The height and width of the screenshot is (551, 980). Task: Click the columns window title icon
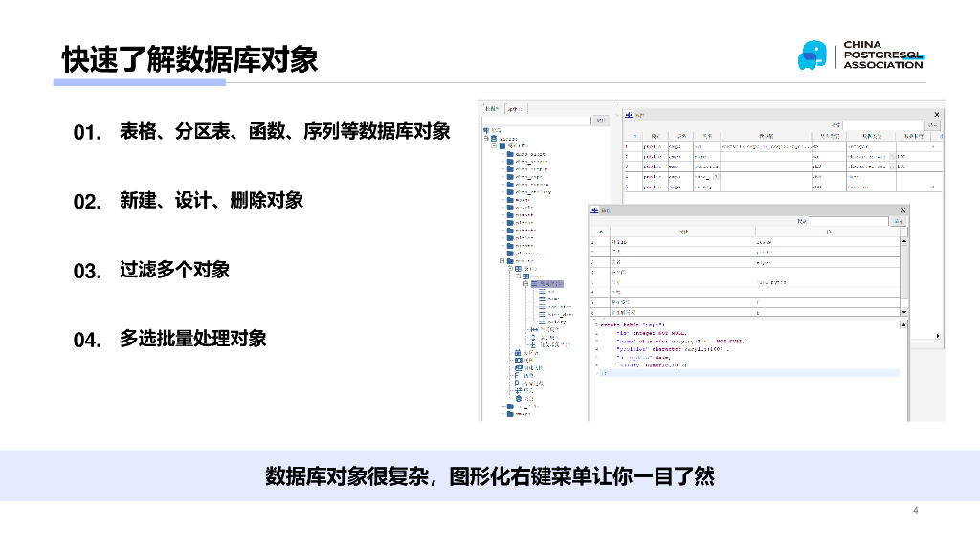[x=629, y=115]
